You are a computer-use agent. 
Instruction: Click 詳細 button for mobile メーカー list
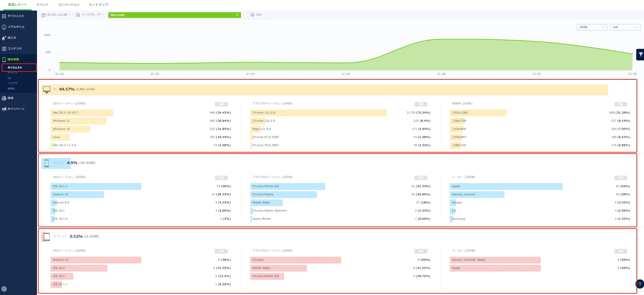620,178
